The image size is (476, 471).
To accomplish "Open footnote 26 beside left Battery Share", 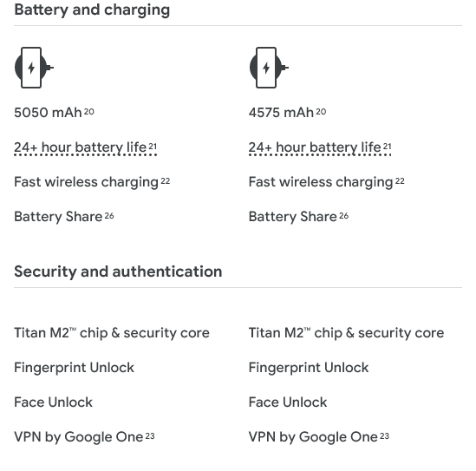I will point(109,216).
